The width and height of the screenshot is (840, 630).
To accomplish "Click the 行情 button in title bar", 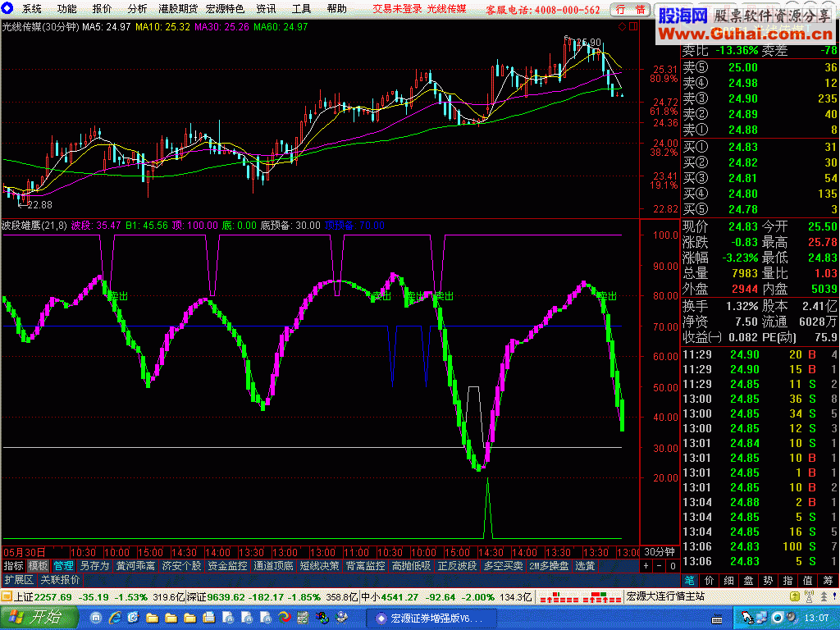I will click(x=630, y=10).
